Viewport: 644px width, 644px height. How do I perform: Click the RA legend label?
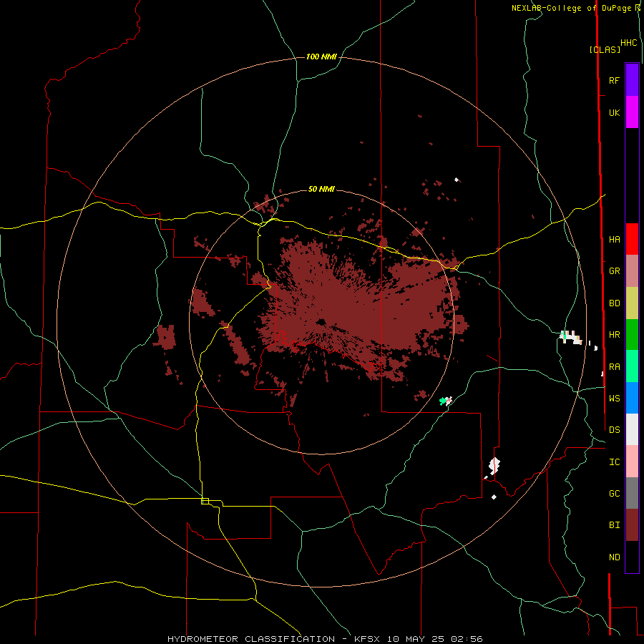(x=614, y=367)
